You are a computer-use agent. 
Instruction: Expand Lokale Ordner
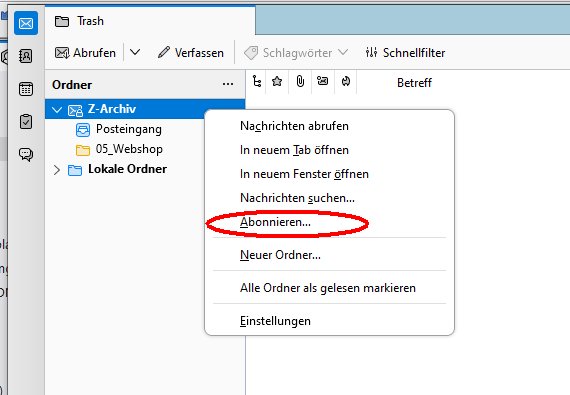[x=56, y=170]
